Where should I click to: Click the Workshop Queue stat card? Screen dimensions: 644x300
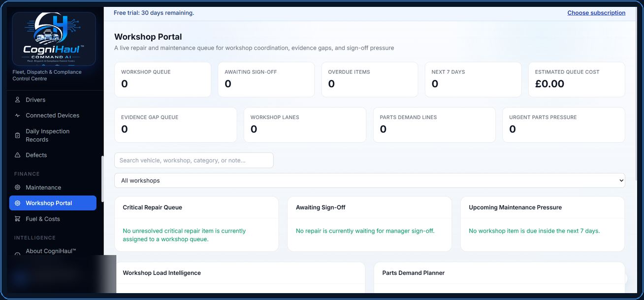[163, 79]
